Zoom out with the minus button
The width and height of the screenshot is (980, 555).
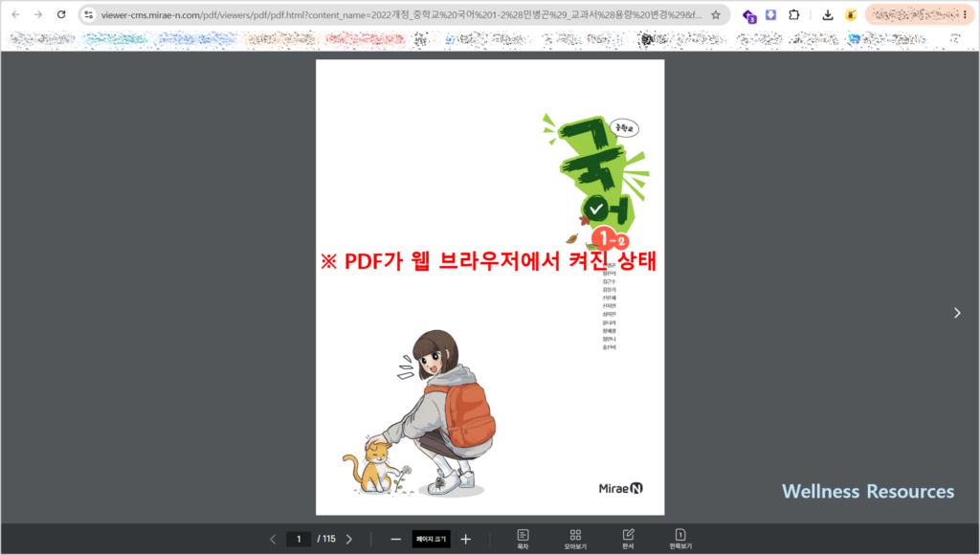pos(395,539)
